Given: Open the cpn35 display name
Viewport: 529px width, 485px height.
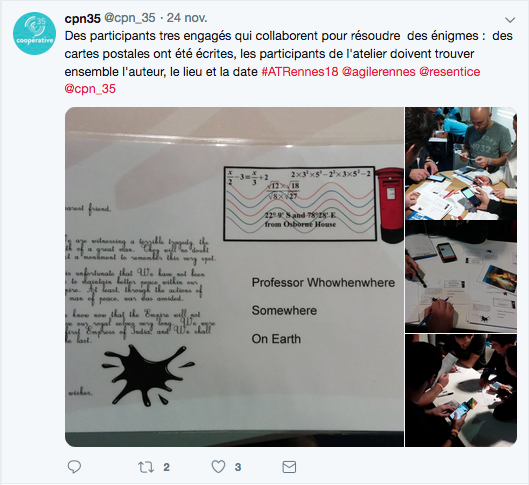Looking at the screenshot, I should pos(83,18).
